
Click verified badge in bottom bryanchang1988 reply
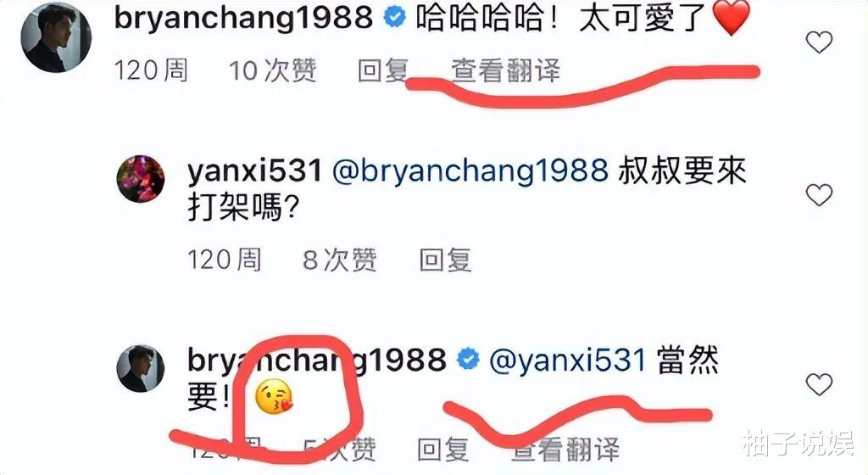[x=468, y=360]
